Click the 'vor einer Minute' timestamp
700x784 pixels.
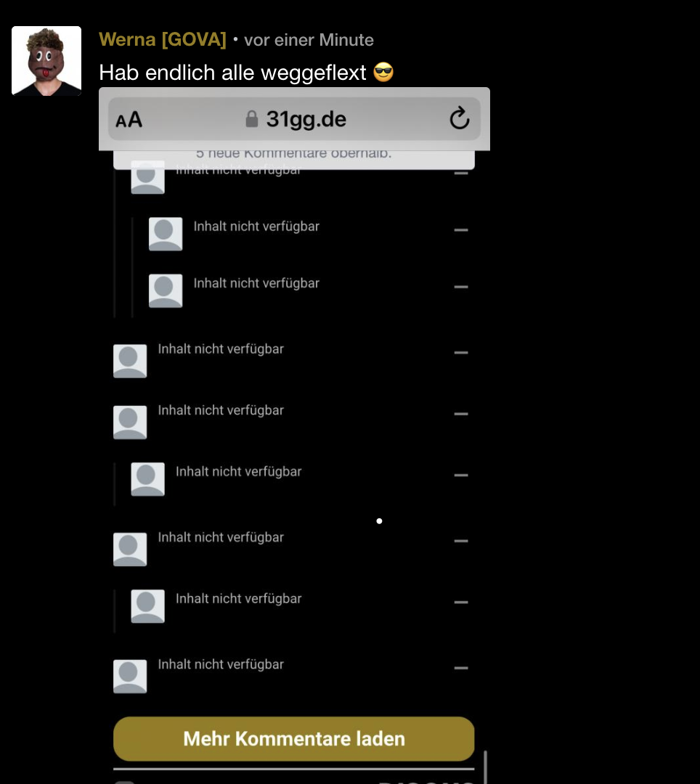coord(309,40)
